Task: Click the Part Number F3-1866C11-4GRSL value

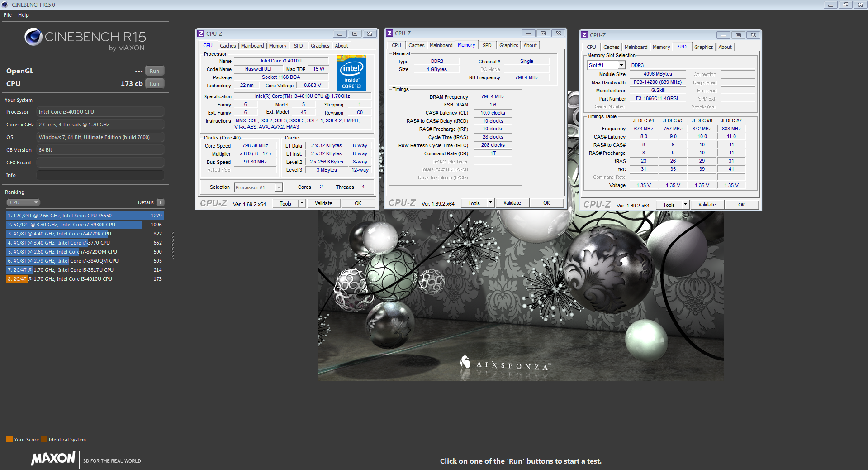Action: tap(657, 98)
